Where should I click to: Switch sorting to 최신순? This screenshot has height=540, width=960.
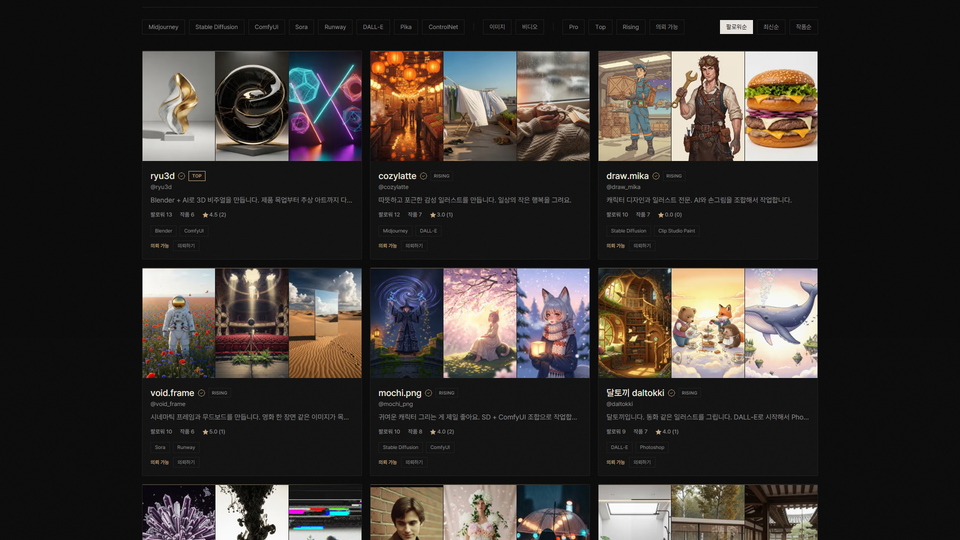coord(771,27)
